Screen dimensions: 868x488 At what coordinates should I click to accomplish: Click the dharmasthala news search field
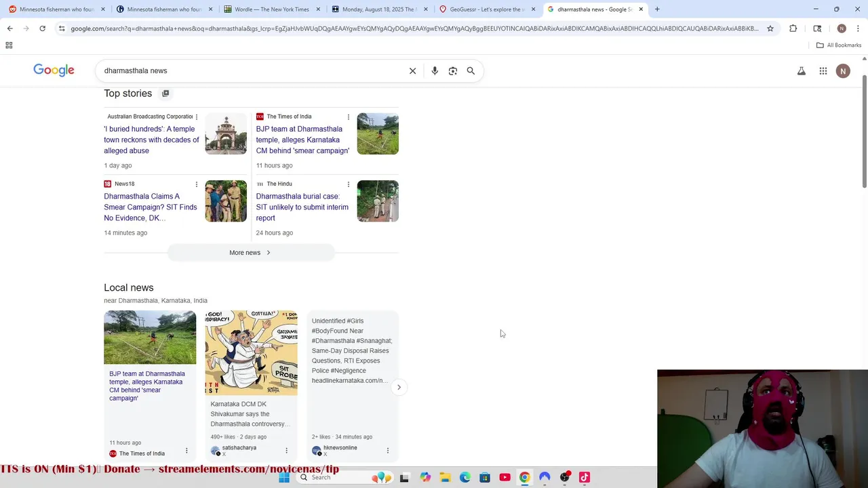click(251, 70)
